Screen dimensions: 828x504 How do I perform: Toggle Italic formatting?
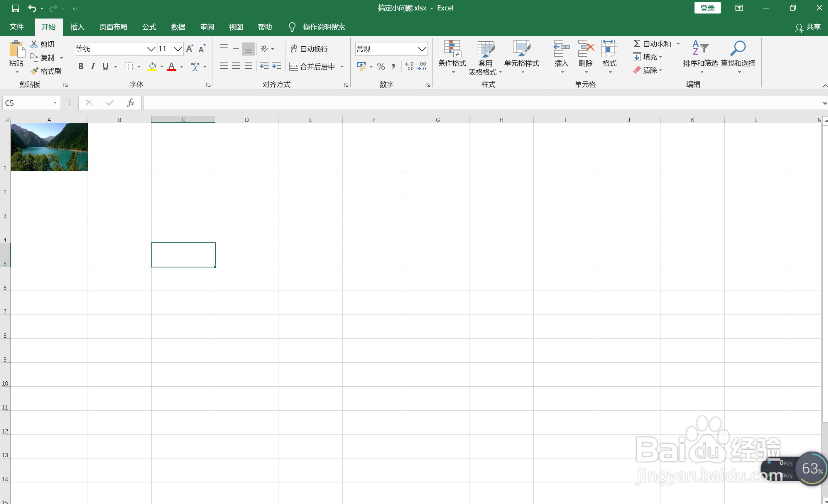coord(93,66)
